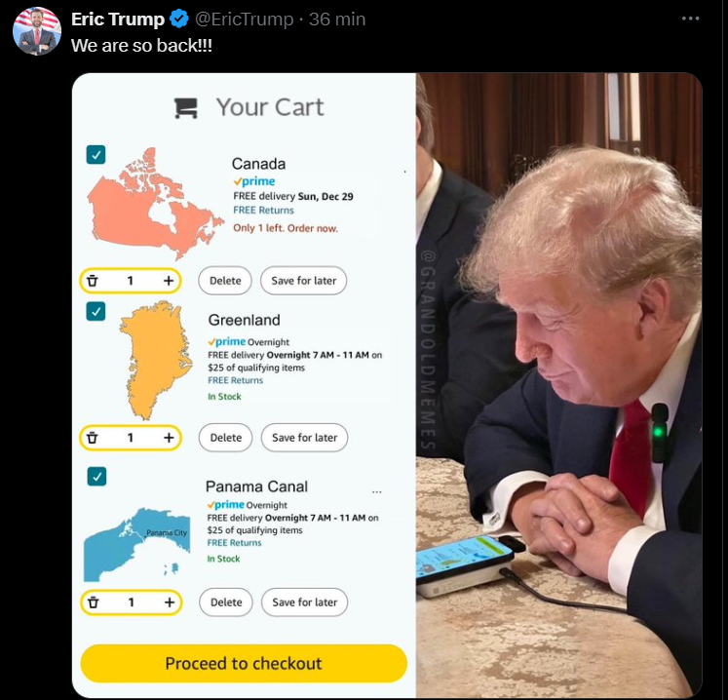Click the Greenland map thumbnail
728x700 pixels.
(156, 361)
